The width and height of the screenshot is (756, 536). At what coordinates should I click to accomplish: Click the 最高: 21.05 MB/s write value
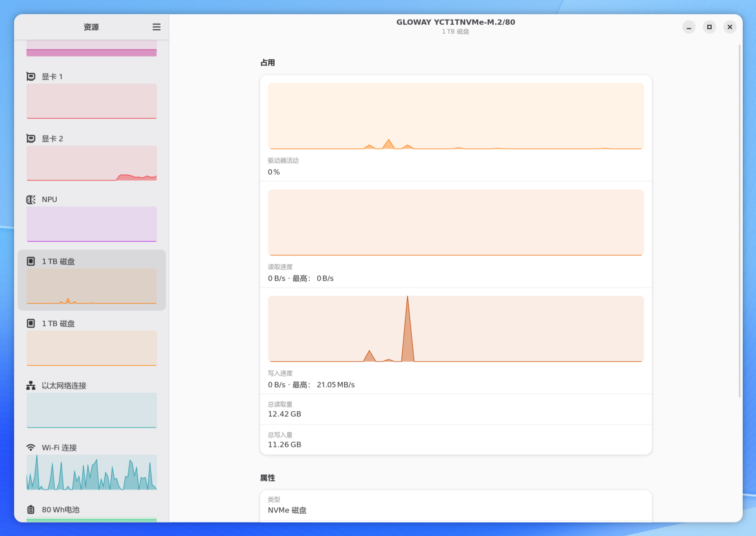pos(323,385)
